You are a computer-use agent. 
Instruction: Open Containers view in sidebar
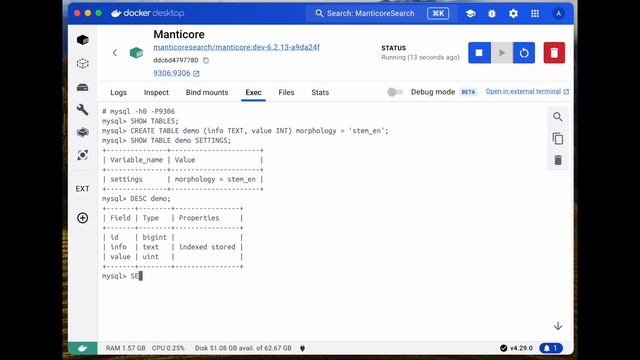click(x=82, y=40)
